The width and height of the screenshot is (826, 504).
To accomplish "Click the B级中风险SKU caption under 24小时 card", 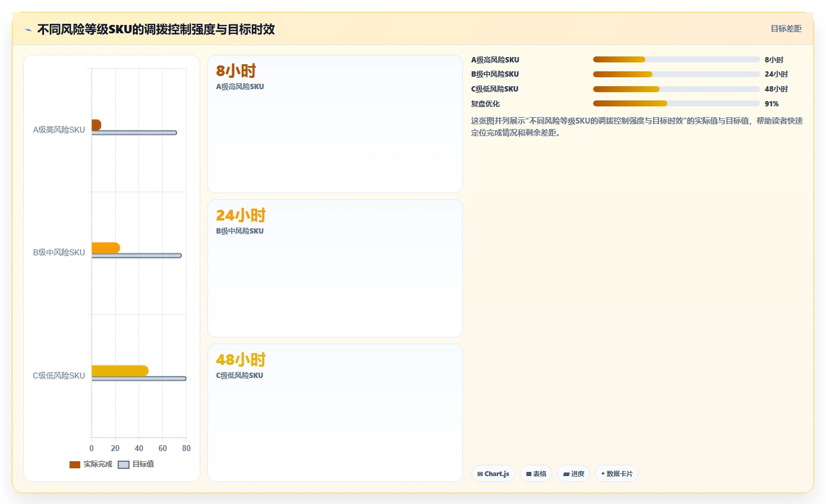I will [x=239, y=231].
